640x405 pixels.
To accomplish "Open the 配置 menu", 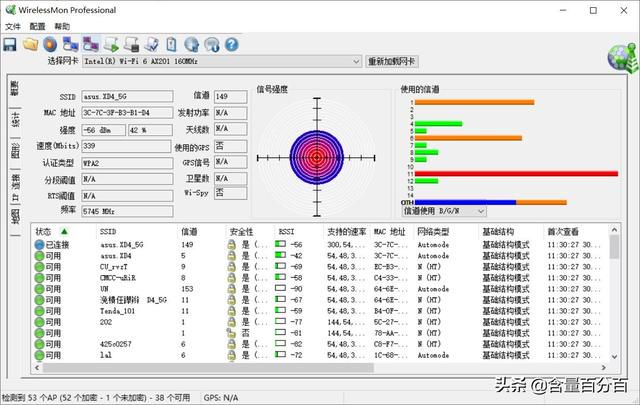I will [x=37, y=26].
